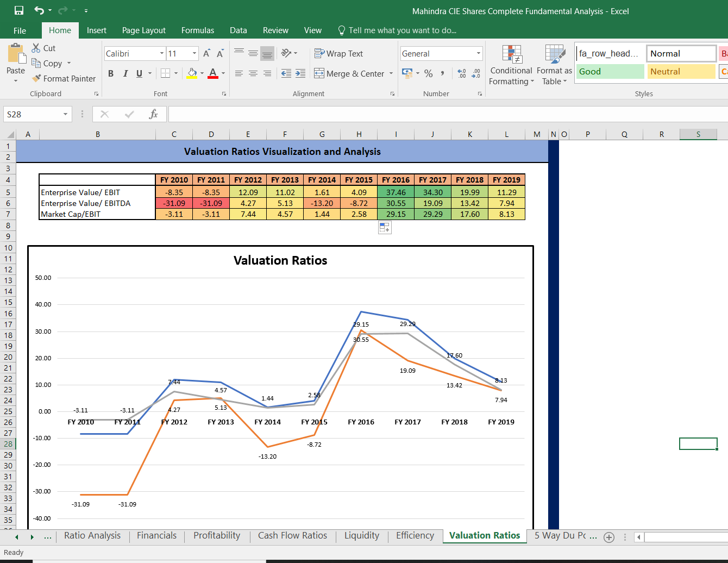
Task: Open the font name Calibri dropdown
Action: pyautogui.click(x=162, y=53)
